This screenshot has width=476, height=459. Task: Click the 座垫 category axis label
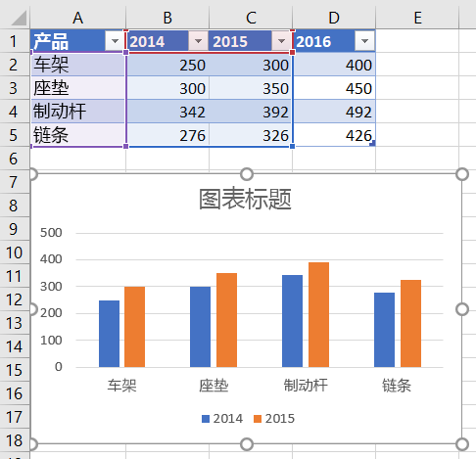pos(214,386)
